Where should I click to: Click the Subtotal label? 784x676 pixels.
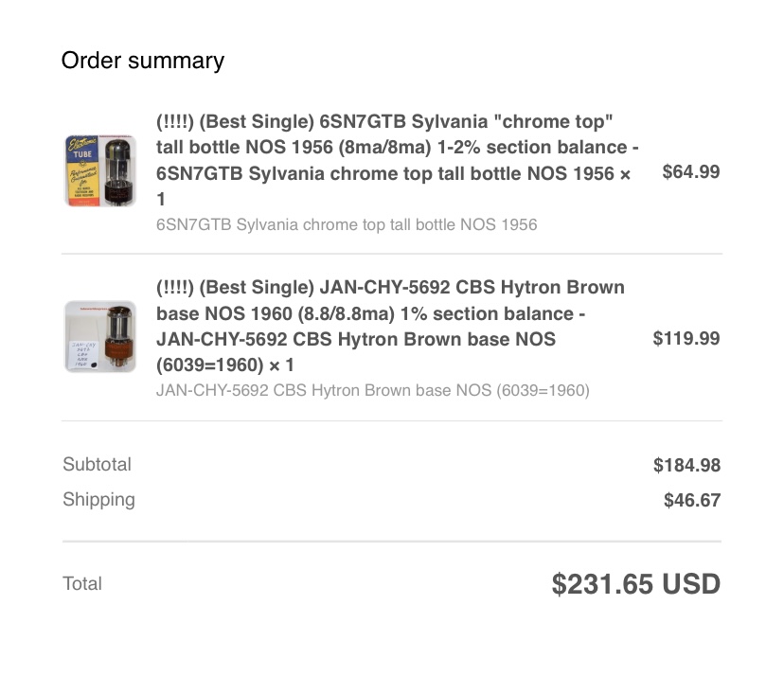tap(97, 464)
